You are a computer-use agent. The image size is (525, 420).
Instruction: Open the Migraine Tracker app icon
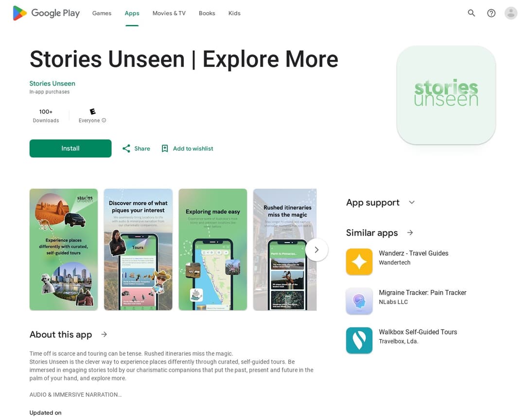(x=359, y=301)
